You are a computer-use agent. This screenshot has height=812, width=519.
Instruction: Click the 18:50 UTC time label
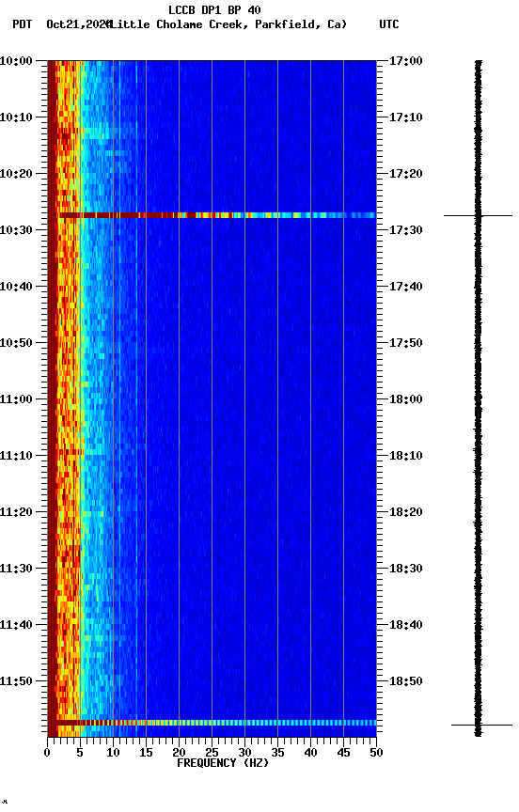pos(405,681)
